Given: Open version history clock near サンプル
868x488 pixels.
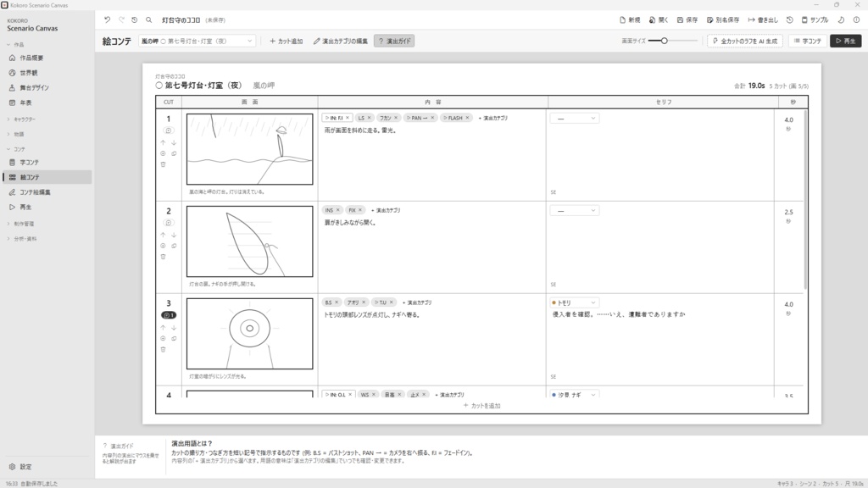Looking at the screenshot, I should pos(790,20).
